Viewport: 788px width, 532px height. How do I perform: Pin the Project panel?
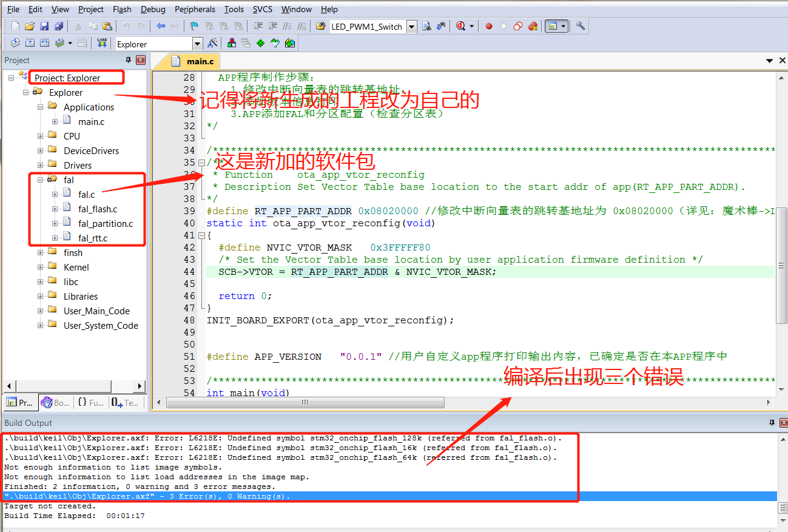point(128,60)
